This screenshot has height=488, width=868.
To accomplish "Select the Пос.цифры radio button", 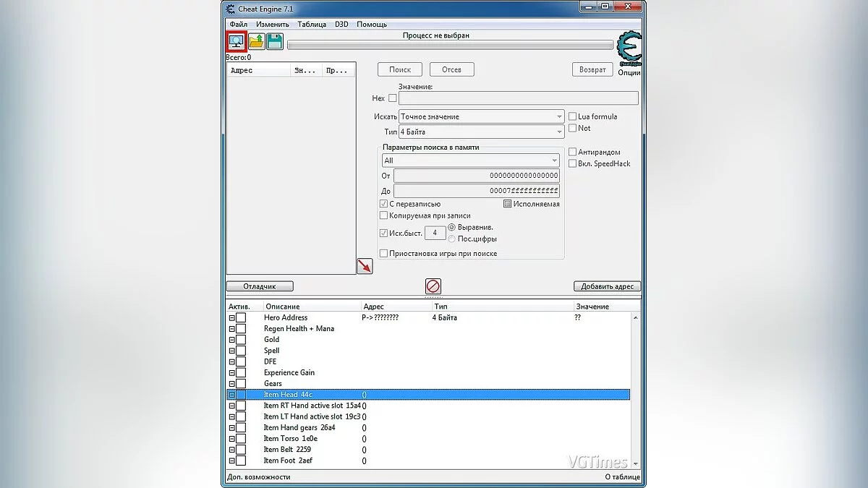I will (x=452, y=239).
